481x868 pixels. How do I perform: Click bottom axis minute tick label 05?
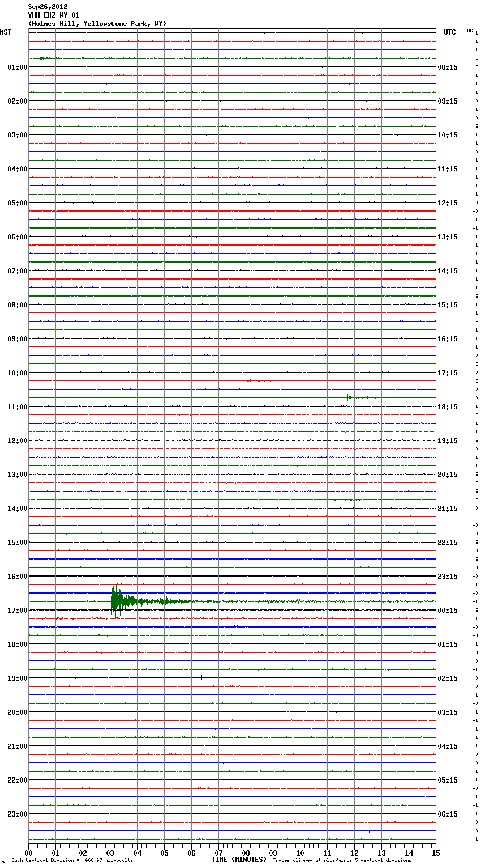pyautogui.click(x=164, y=853)
